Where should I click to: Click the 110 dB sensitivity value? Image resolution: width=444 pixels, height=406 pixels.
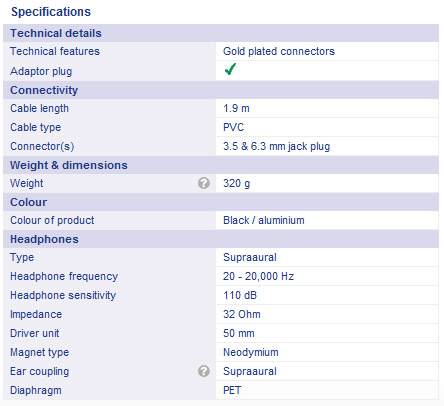240,295
